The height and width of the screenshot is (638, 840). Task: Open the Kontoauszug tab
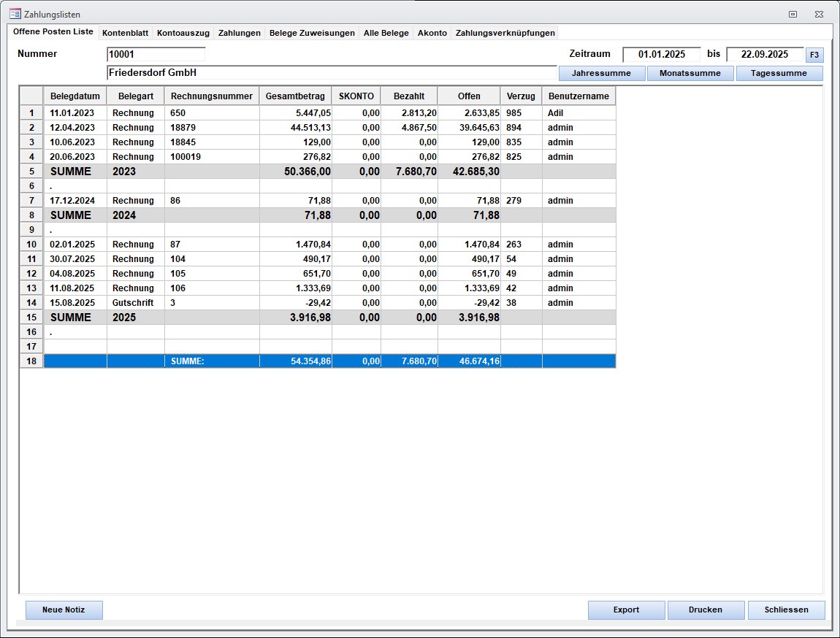[183, 33]
